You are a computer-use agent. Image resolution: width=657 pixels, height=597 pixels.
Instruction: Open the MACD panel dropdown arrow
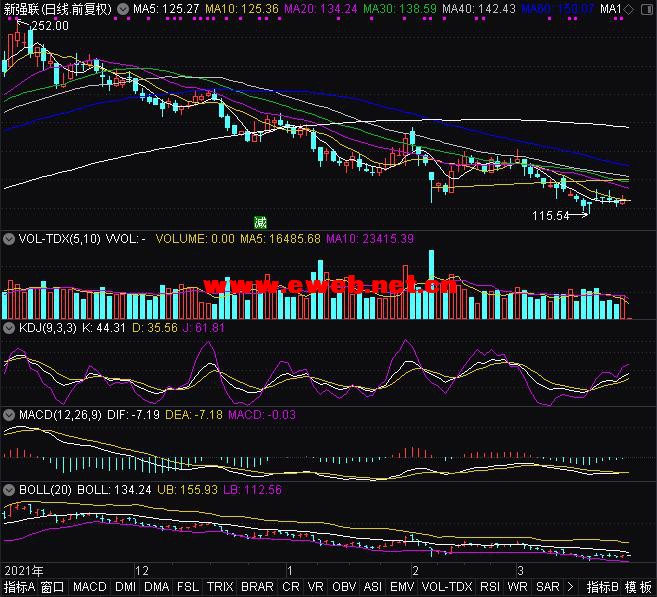pyautogui.click(x=11, y=414)
